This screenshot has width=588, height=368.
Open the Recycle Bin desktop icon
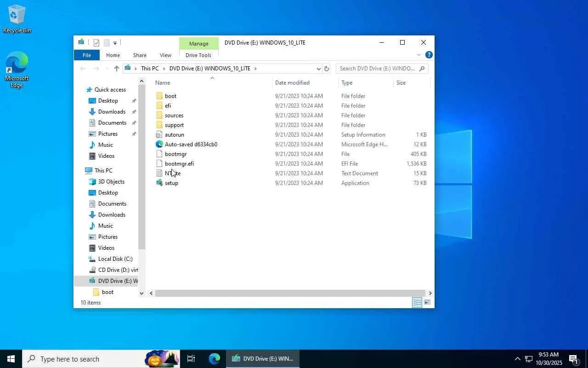(17, 19)
